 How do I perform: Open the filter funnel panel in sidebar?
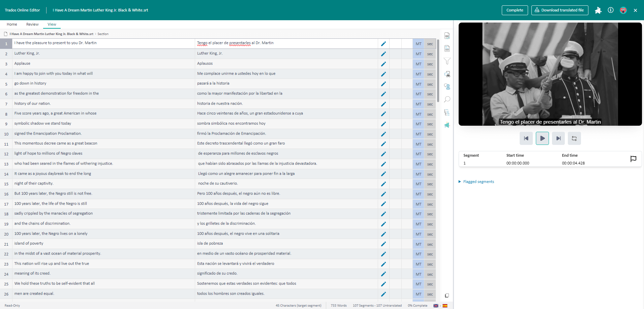(x=447, y=61)
